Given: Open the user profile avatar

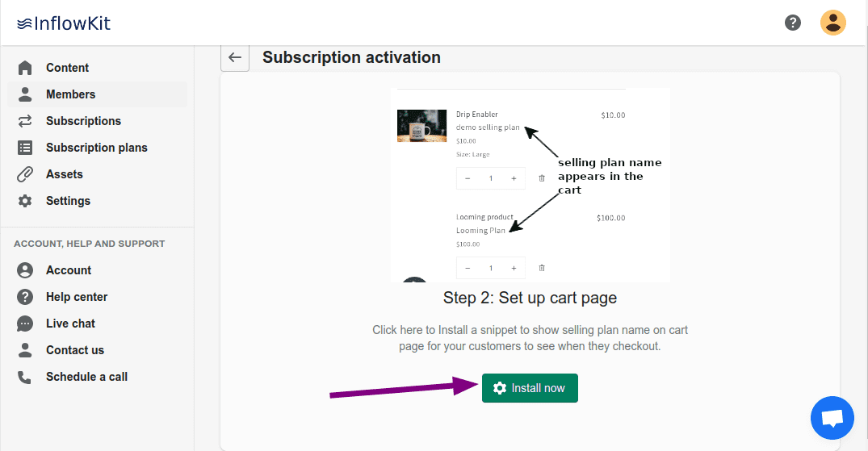Looking at the screenshot, I should 832,23.
